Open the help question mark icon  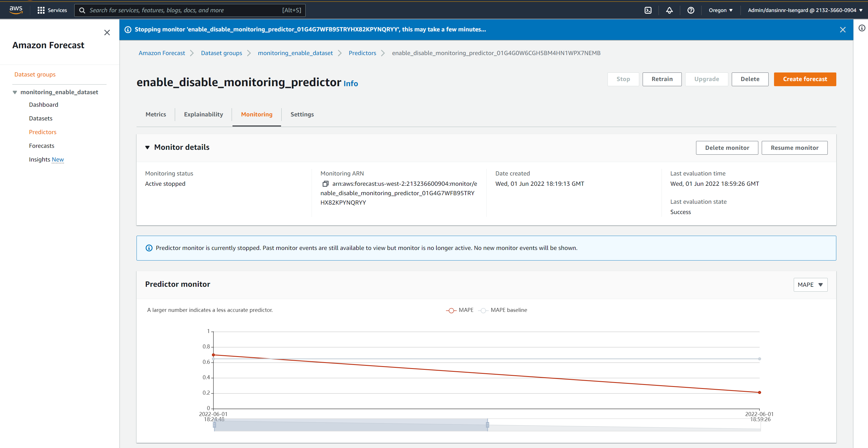tap(690, 11)
